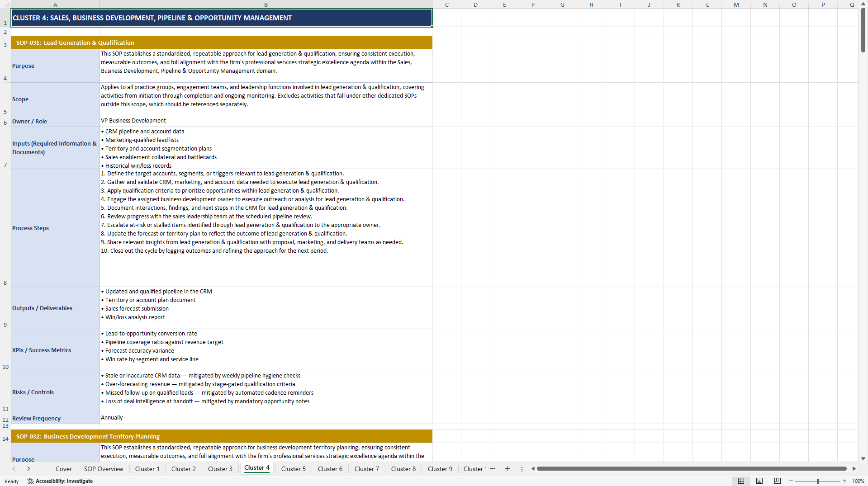Open the Cluster 8 sheet tab
Viewport: 868px width, 486px height.
click(x=403, y=469)
